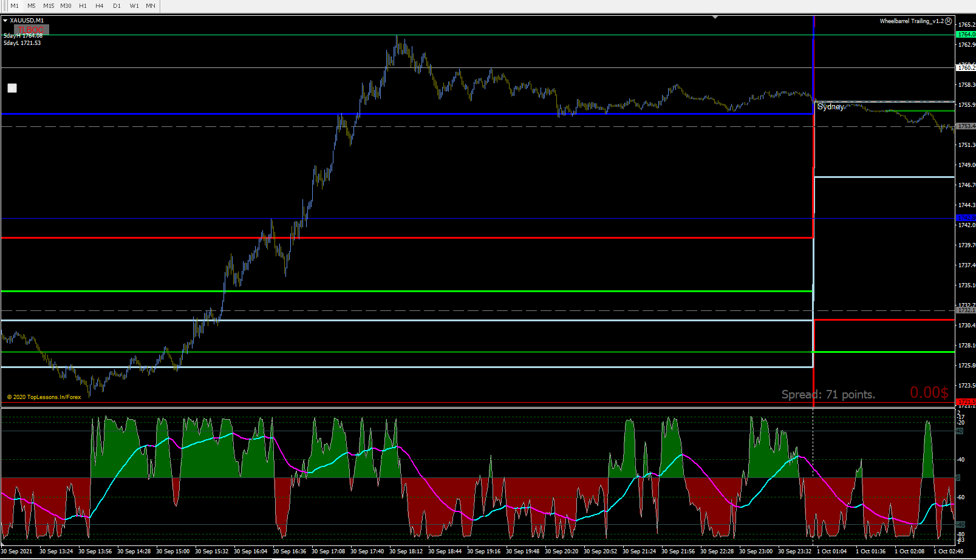Select the M30 timeframe button
Image resolution: width=976 pixels, height=560 pixels.
[x=66, y=5]
